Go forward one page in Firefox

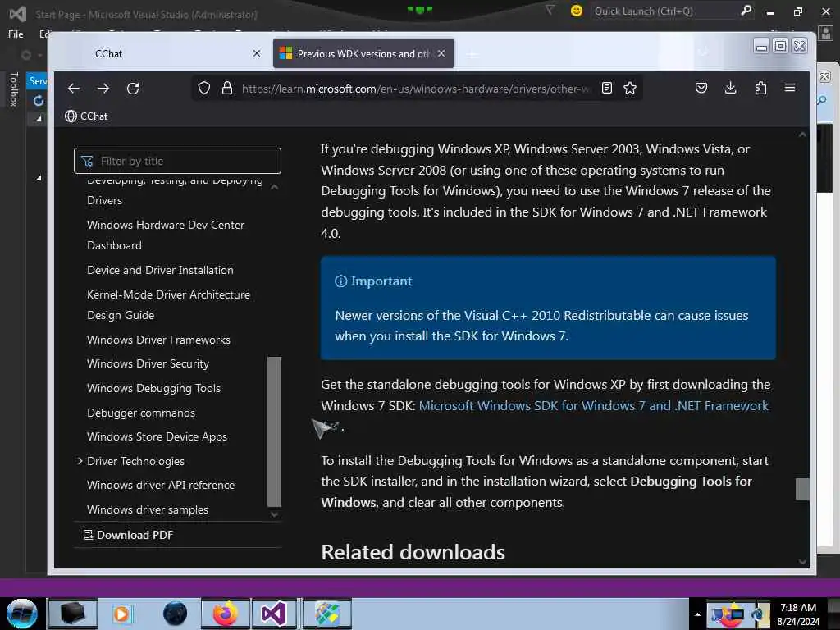coord(103,89)
